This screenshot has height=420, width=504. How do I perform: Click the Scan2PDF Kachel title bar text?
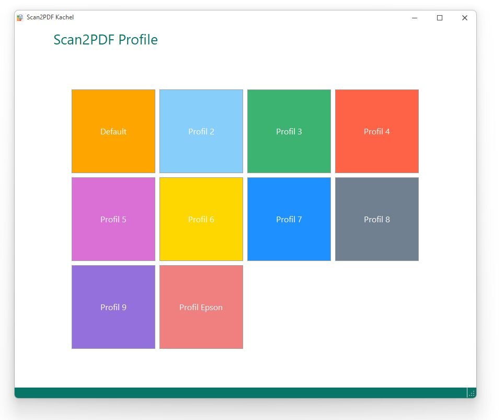[50, 18]
